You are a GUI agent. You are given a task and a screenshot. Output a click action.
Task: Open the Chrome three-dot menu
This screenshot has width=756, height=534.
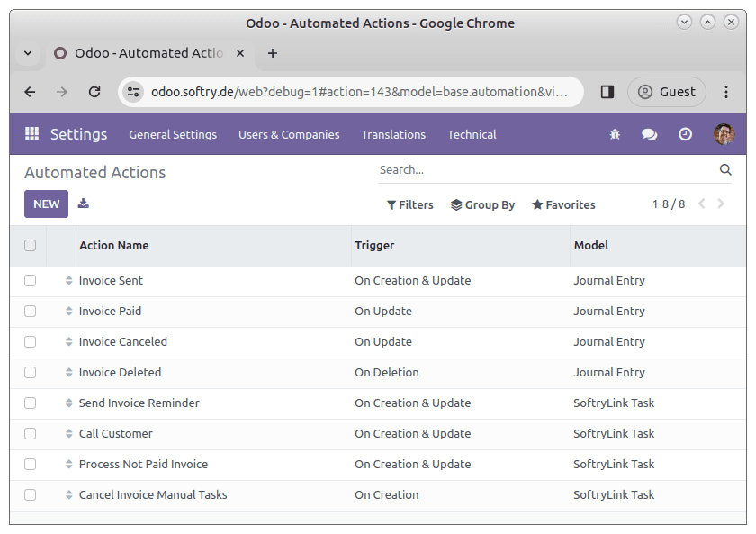(725, 92)
